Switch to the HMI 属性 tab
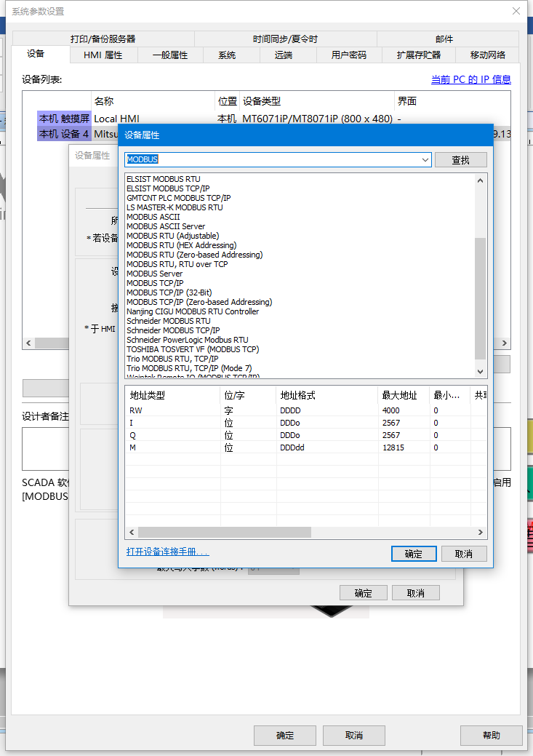This screenshot has height=756, width=533. click(103, 55)
